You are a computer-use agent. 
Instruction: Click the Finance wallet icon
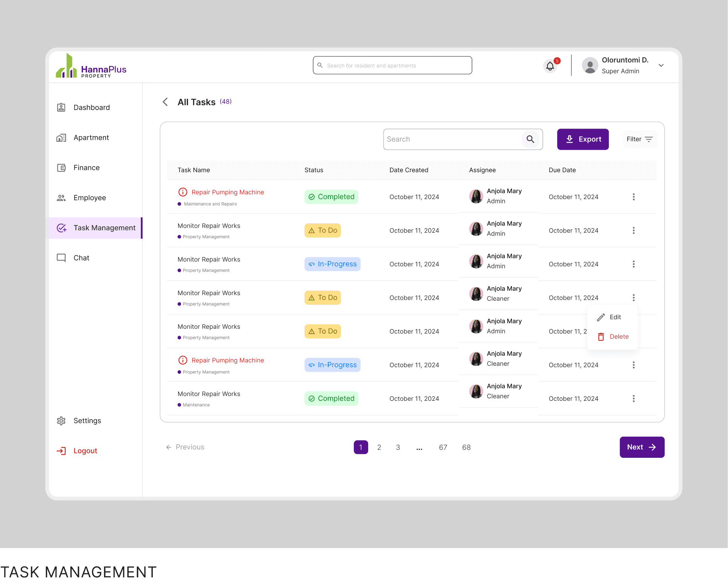pos(61,168)
